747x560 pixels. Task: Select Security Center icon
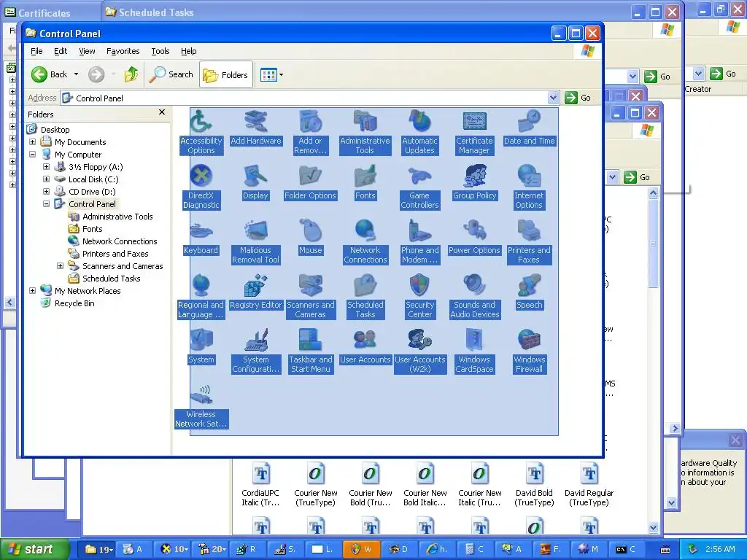coord(419,297)
